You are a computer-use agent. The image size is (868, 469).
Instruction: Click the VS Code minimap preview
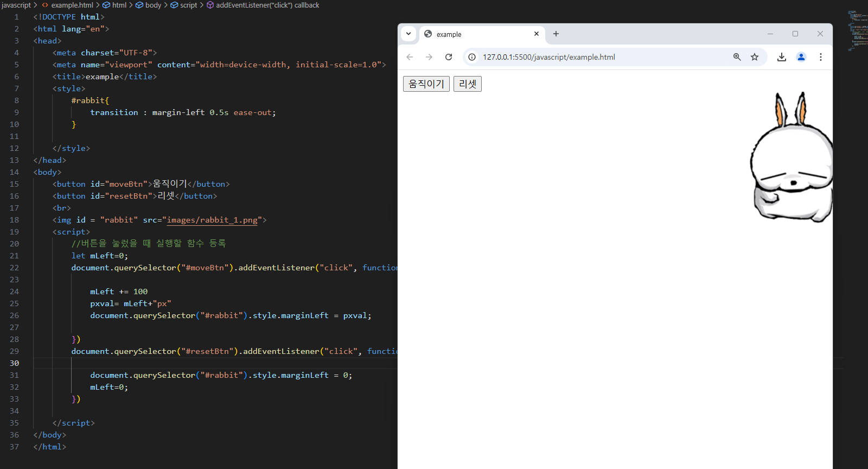coord(857,30)
